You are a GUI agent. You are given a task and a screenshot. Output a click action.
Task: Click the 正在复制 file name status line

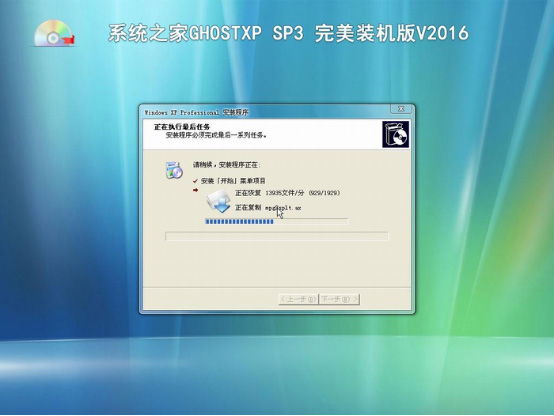[268, 207]
